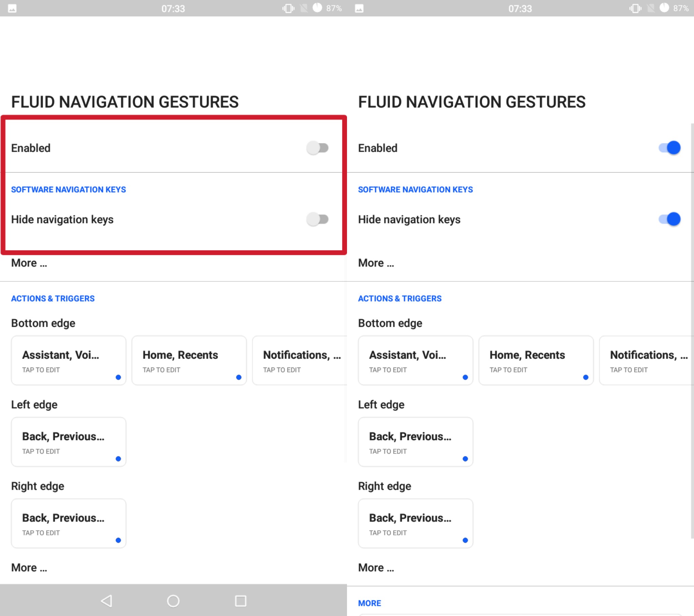Tap blue dot on Left edge card, left screen
694x616 pixels.
[x=118, y=459]
